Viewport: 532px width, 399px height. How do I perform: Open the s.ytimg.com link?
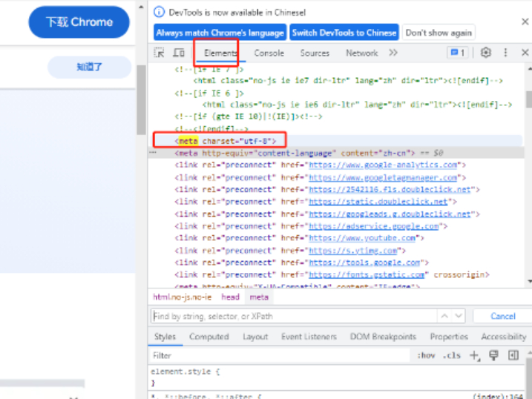[353, 251]
